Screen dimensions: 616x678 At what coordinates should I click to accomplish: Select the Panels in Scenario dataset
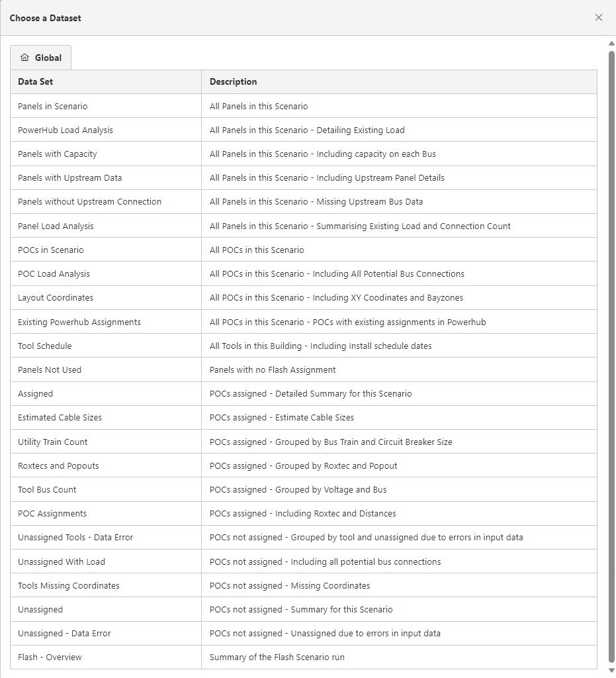[x=53, y=106]
